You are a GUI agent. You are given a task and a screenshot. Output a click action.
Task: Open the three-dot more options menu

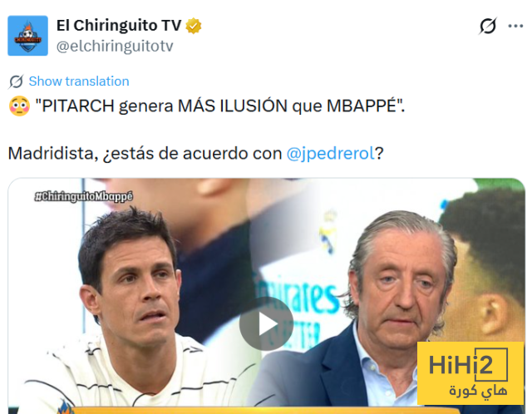(515, 26)
